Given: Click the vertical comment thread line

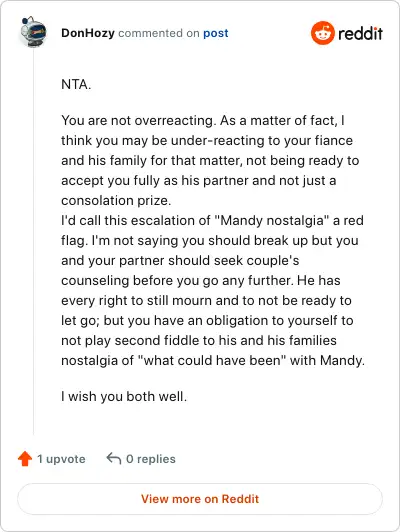Looking at the screenshot, I should click(x=33, y=242).
